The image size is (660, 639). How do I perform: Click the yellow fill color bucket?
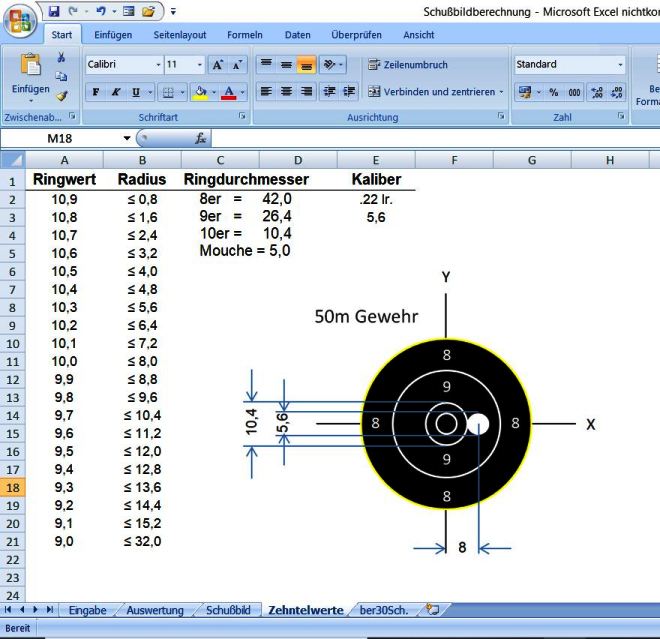tap(199, 92)
